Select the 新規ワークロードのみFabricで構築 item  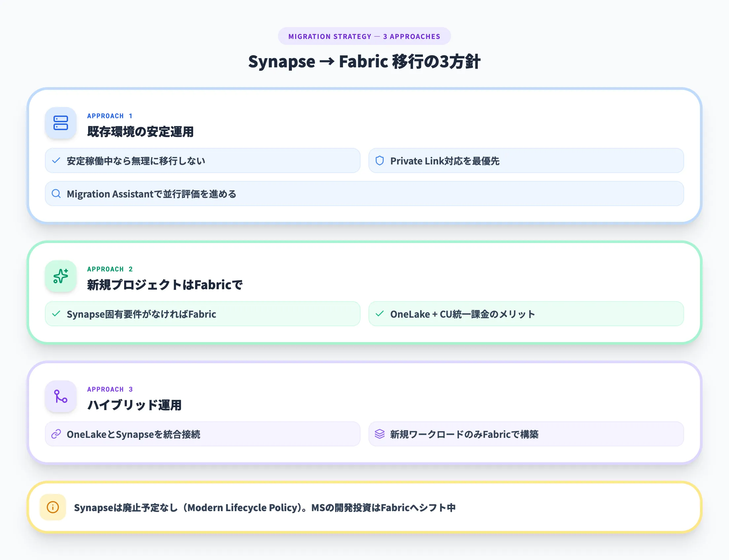526,434
